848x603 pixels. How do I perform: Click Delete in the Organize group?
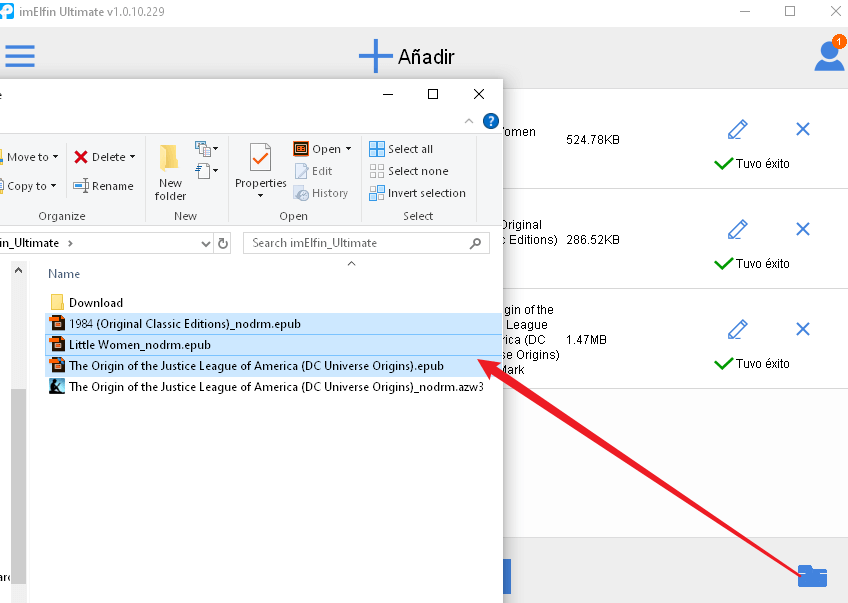click(100, 157)
